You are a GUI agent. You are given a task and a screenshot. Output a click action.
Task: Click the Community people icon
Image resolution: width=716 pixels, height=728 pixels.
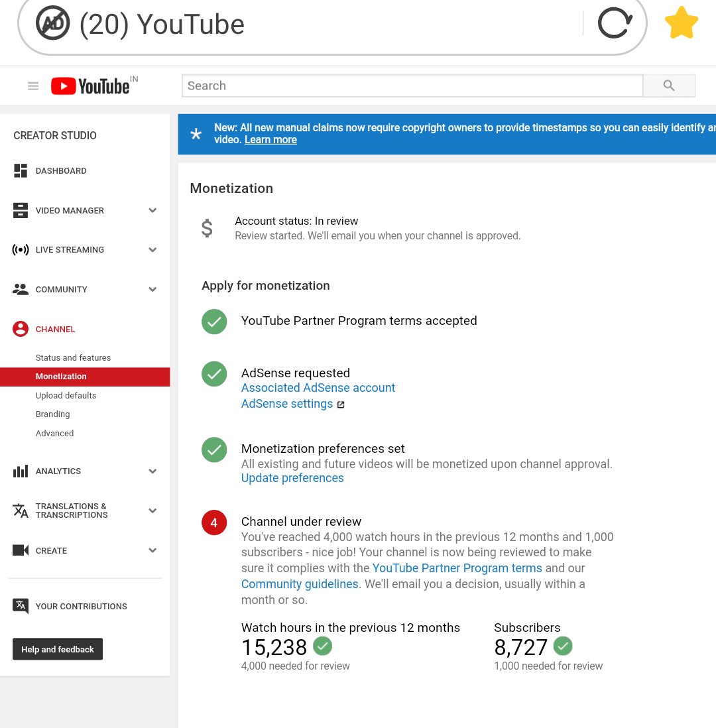21,289
